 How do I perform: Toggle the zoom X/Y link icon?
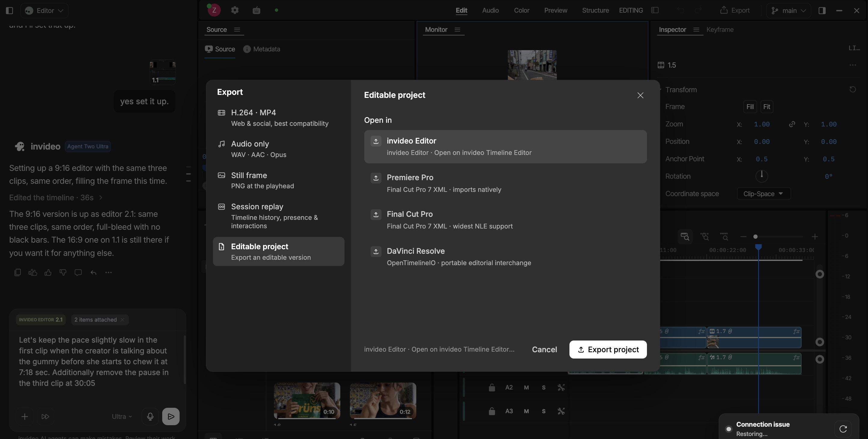(x=792, y=124)
